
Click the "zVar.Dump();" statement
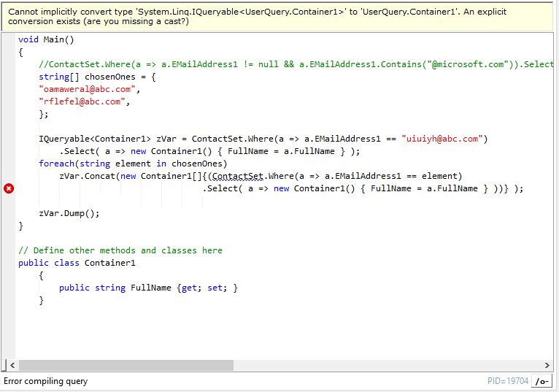[69, 213]
